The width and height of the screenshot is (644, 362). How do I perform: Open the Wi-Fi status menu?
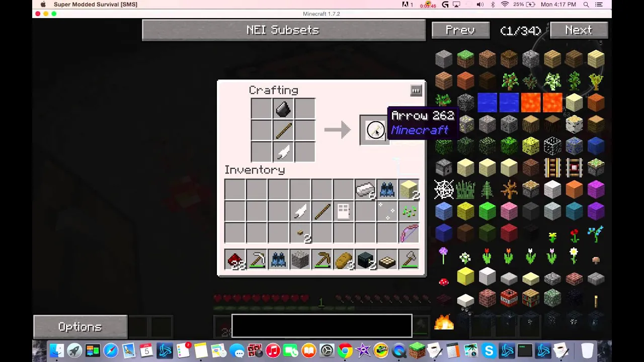tap(504, 5)
